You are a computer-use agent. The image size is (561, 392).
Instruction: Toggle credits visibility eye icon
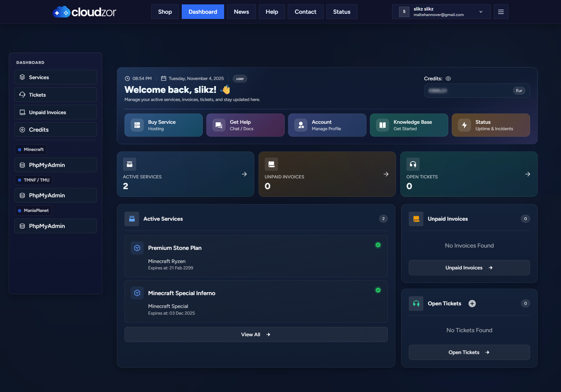coord(448,79)
